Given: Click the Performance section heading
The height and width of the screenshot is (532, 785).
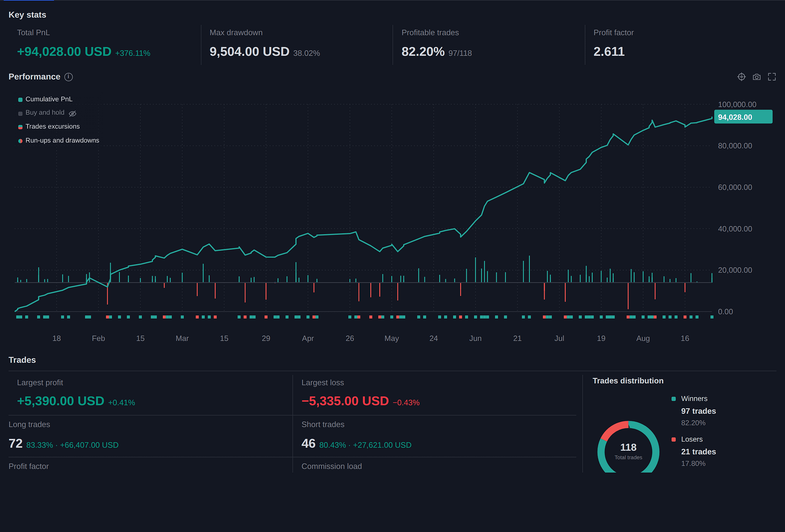Looking at the screenshot, I should [34, 77].
